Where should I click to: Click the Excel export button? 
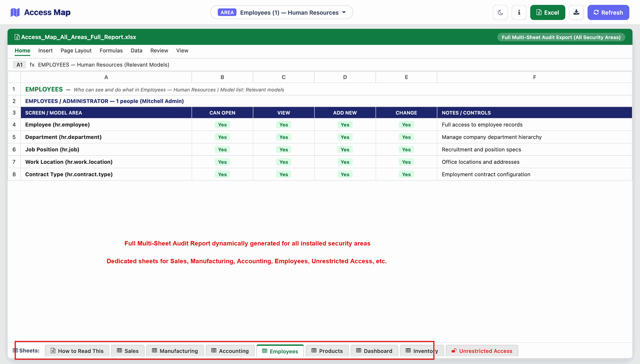548,12
